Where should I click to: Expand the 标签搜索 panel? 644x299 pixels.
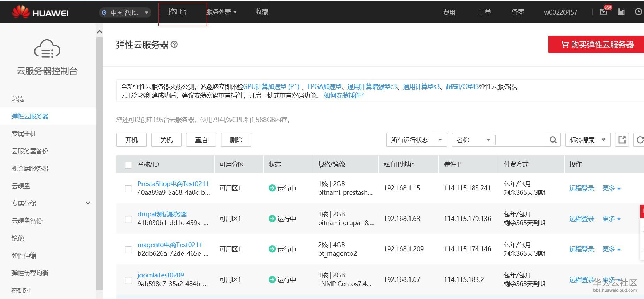click(x=588, y=140)
